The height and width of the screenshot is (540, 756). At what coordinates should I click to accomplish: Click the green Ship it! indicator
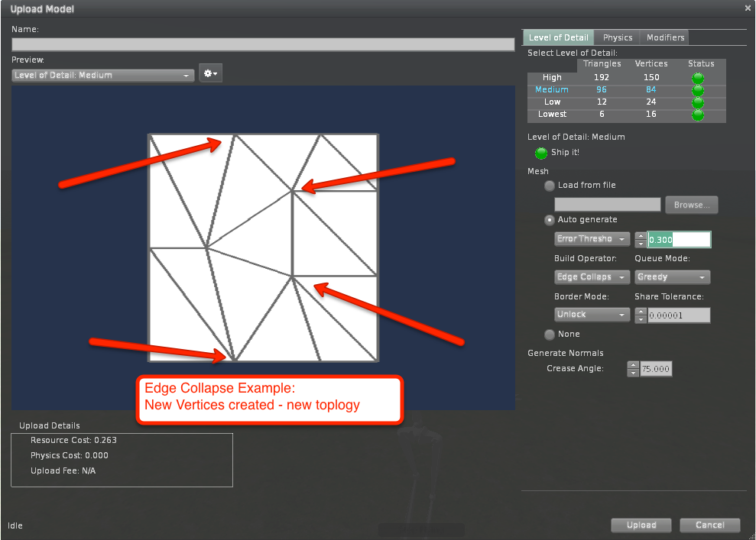(x=541, y=153)
